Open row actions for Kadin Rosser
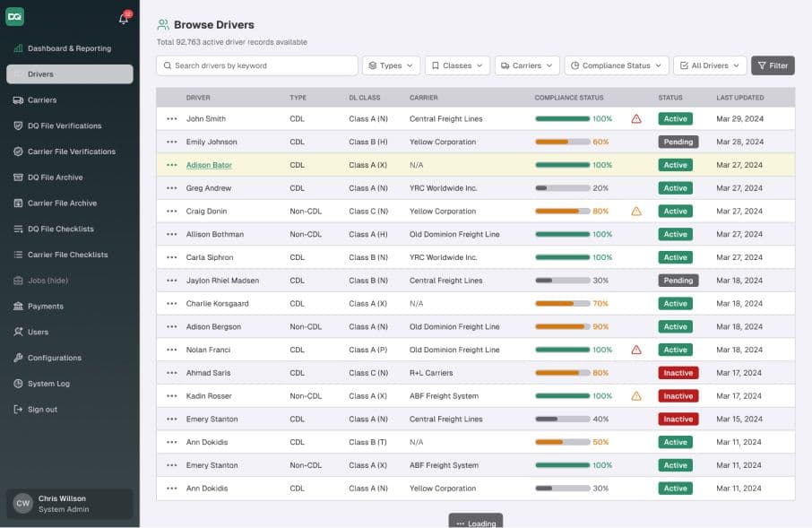Viewport: 812px width, 528px height. [x=172, y=396]
